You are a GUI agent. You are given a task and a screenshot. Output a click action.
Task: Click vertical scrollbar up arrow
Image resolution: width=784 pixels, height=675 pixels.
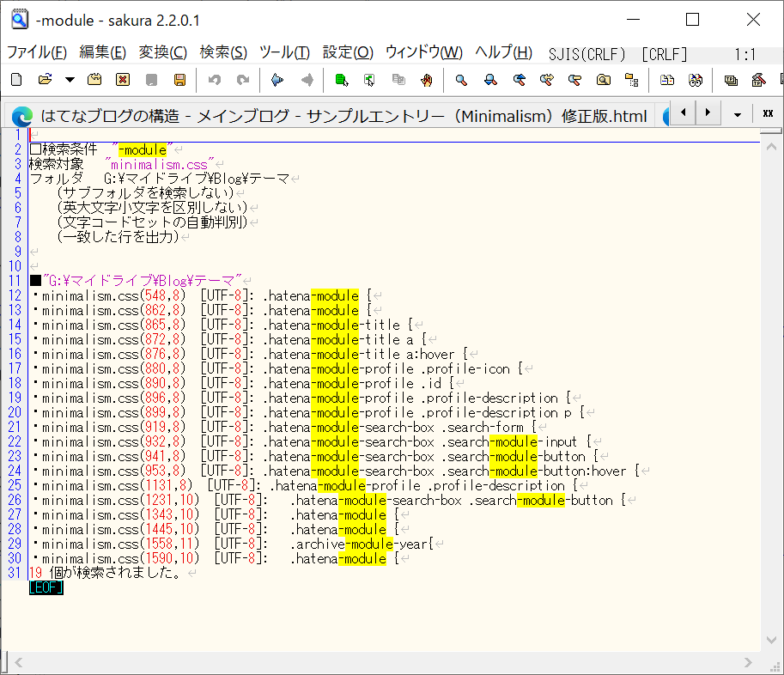tap(771, 147)
